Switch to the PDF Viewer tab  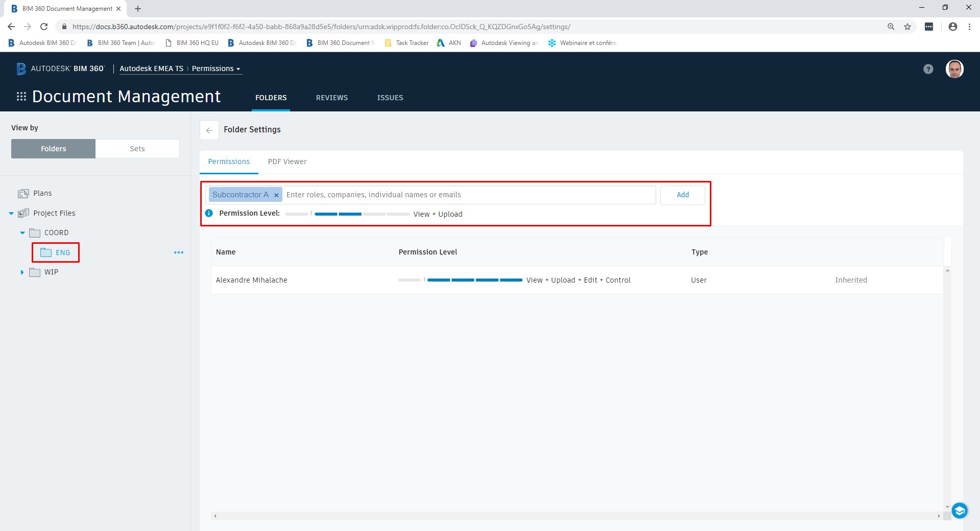tap(287, 161)
